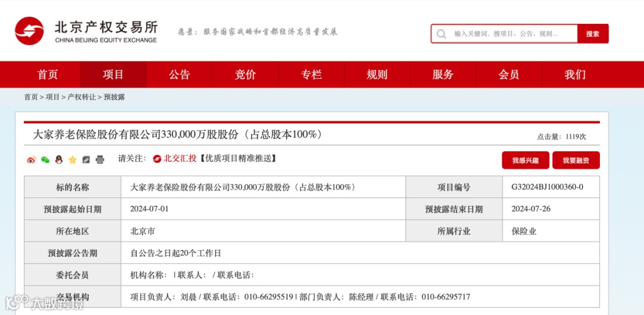This screenshot has height=315, width=644.
Task: Click phone number 010-66295717
Action: click(x=446, y=297)
